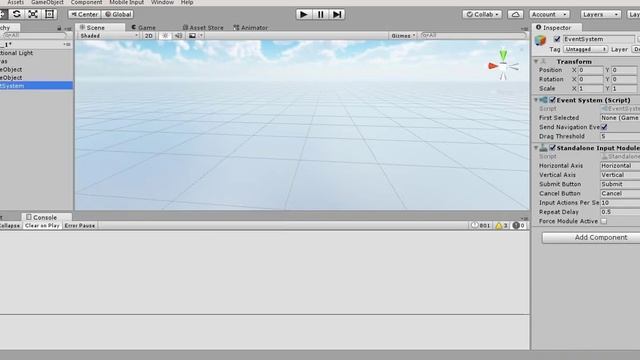Screen dimensions: 640x360
Task: Open the Component menu
Action: point(87,2)
